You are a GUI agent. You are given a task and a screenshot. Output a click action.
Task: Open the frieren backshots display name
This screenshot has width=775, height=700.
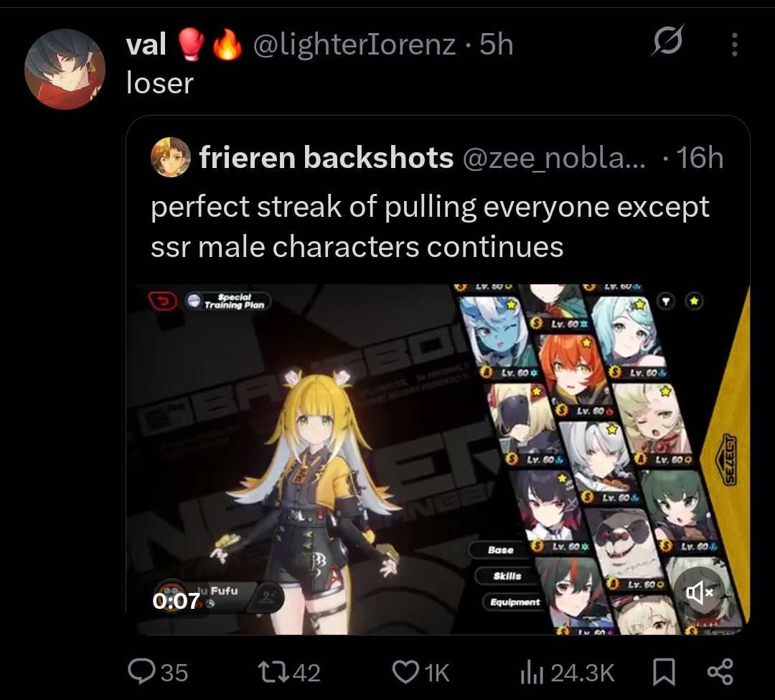click(x=327, y=157)
